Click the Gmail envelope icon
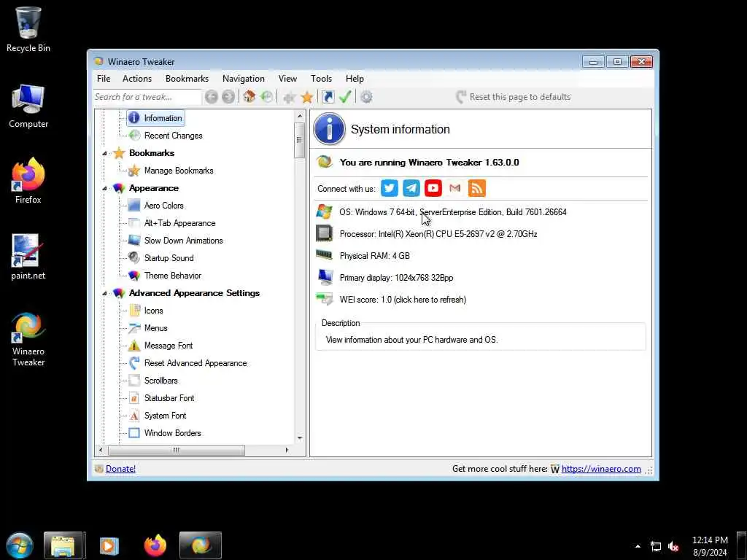747x560 pixels. pyautogui.click(x=455, y=188)
